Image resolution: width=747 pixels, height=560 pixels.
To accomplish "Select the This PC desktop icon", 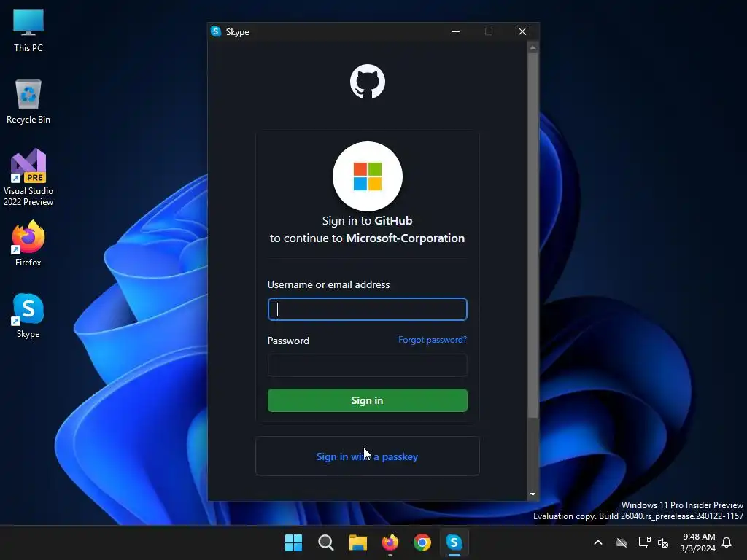I will click(28, 31).
